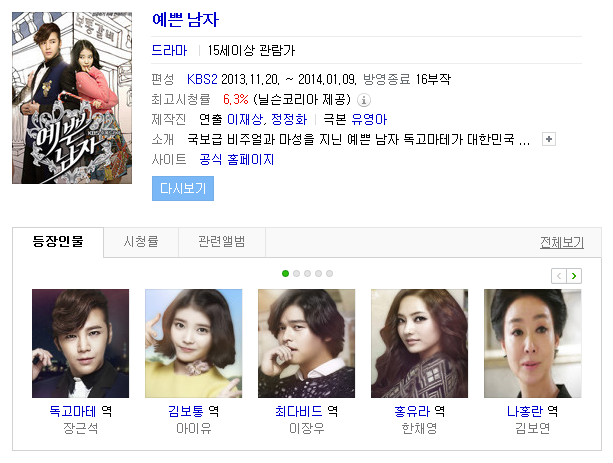Open the 공식 홈페이지 link

click(x=237, y=160)
